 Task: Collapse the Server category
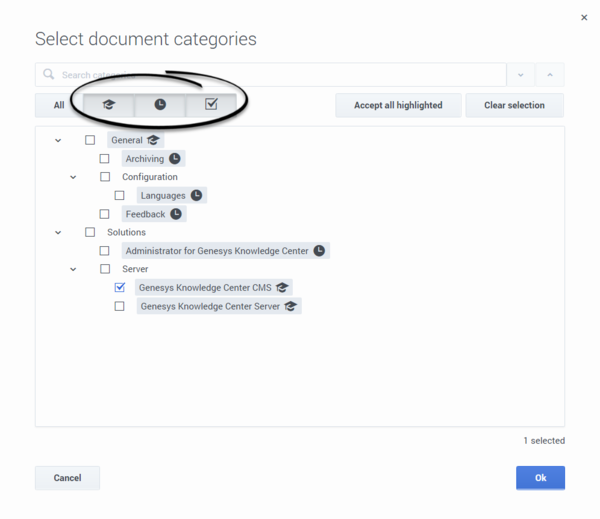click(73, 269)
